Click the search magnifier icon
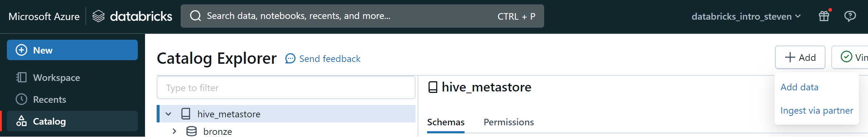 tap(196, 16)
